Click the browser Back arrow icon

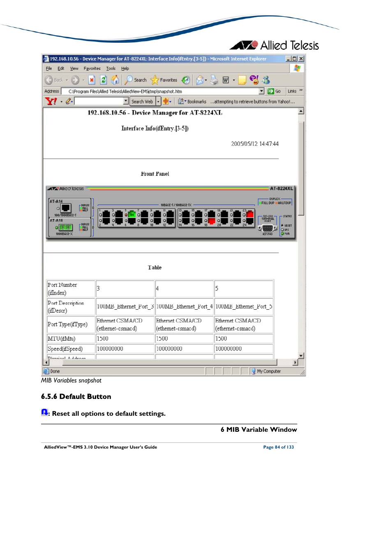49,80
